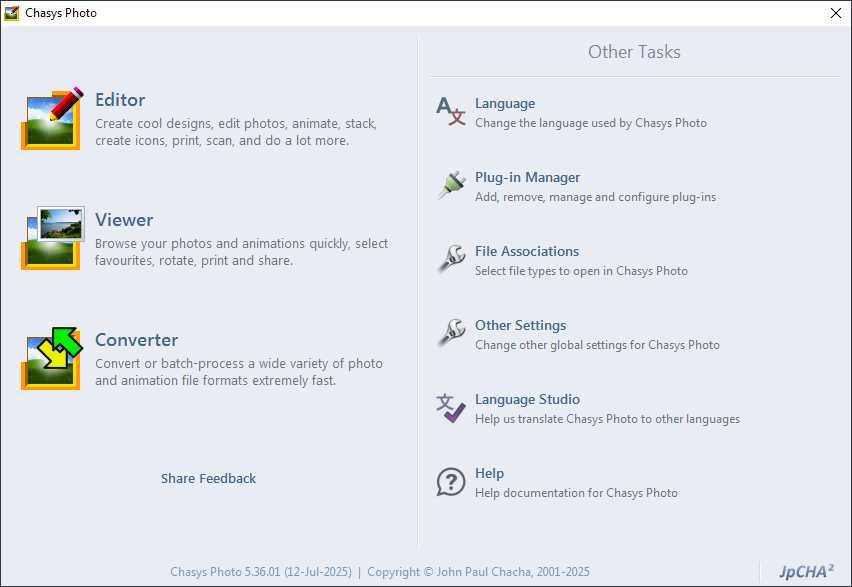Select the Viewer heading text
The width and height of the screenshot is (852, 587).
(124, 220)
